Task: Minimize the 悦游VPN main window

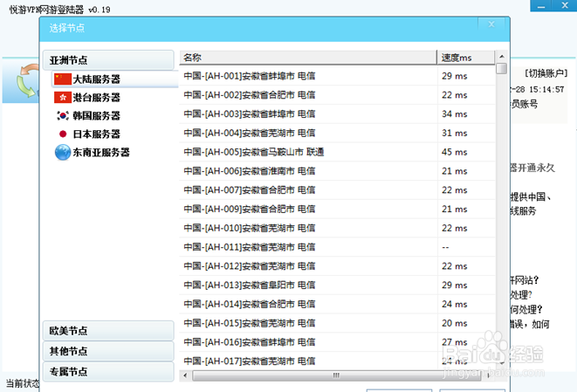Action: coord(541,6)
